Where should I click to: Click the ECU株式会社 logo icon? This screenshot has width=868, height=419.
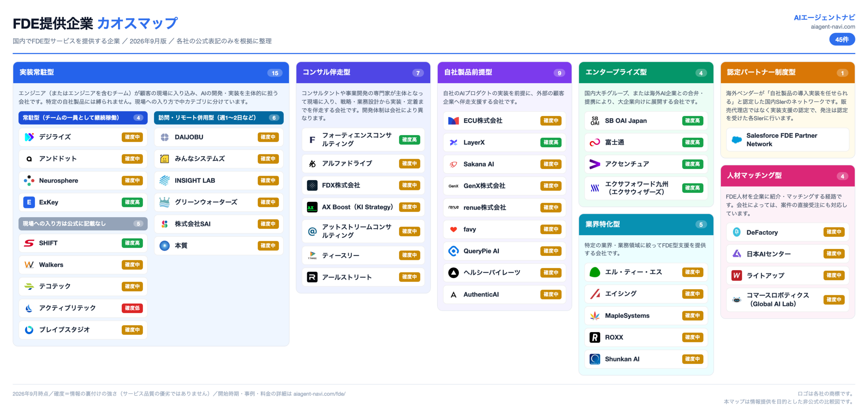pyautogui.click(x=453, y=121)
